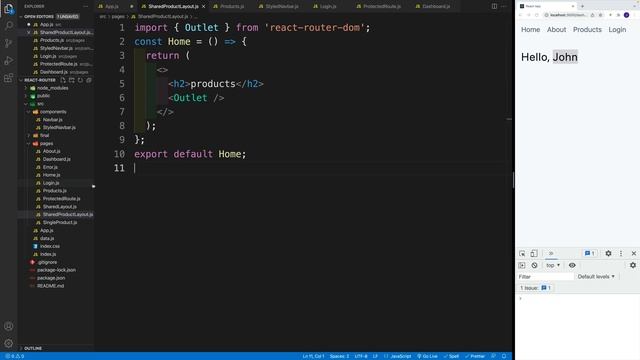Click the New File icon in REACT-ROUTER header
The height and width of the screenshot is (360, 640).
63,80
